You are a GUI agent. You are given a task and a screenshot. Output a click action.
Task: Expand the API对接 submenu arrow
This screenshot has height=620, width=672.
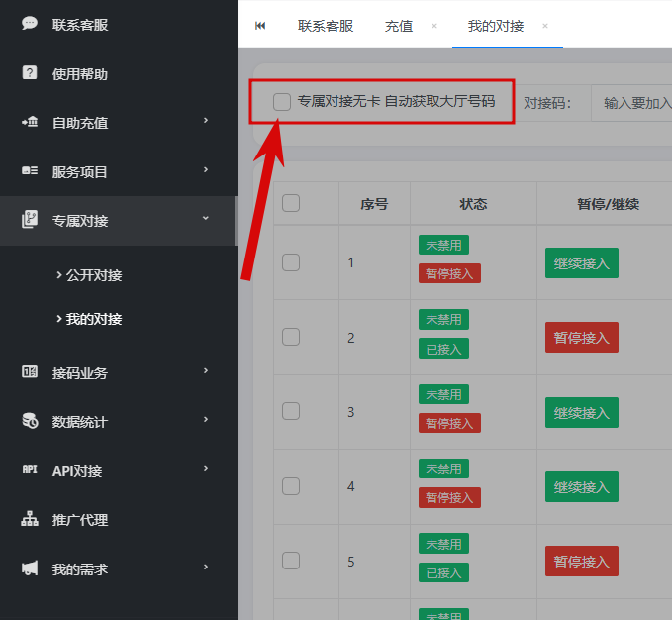(206, 469)
